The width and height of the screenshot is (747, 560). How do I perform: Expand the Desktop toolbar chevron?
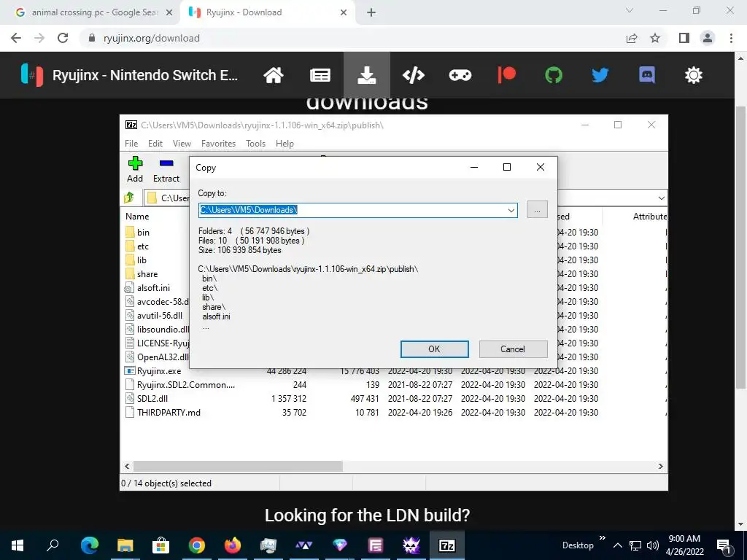coord(602,538)
